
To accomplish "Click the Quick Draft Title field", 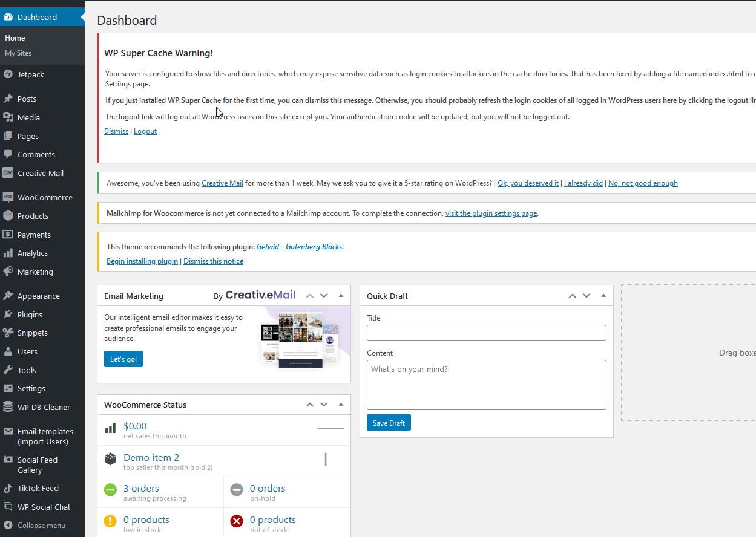I will tap(487, 333).
